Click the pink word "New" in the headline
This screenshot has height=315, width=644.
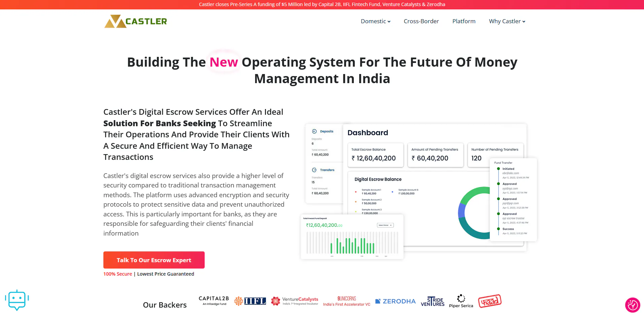coord(224,62)
